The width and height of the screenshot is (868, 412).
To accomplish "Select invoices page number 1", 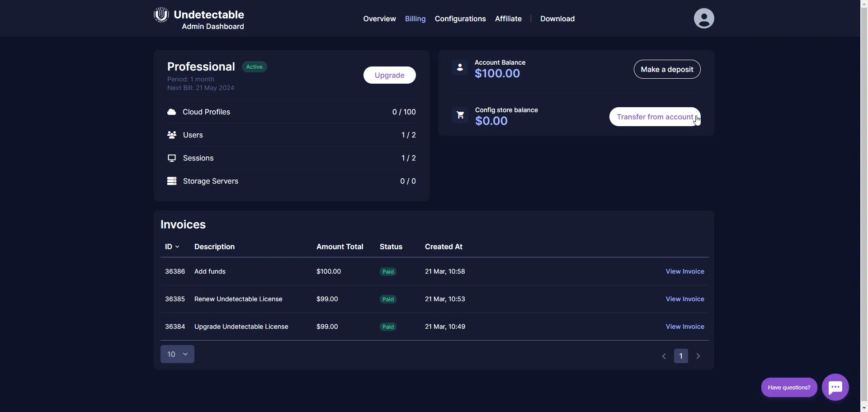I will (681, 356).
